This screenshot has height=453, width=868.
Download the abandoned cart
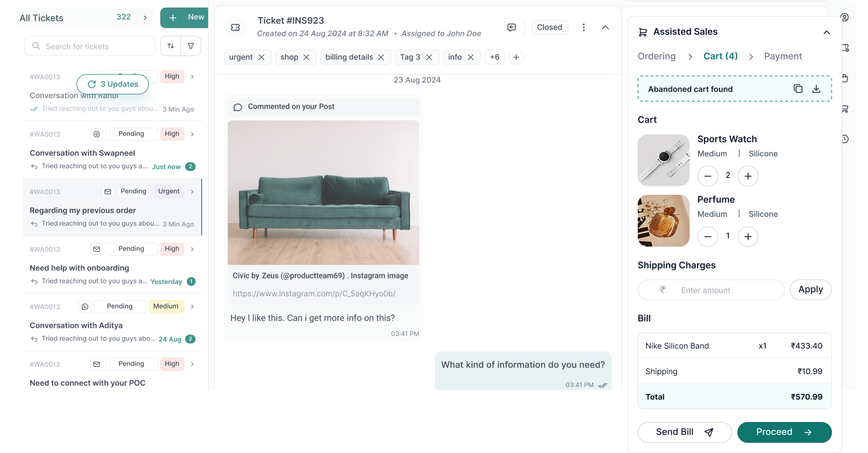816,89
